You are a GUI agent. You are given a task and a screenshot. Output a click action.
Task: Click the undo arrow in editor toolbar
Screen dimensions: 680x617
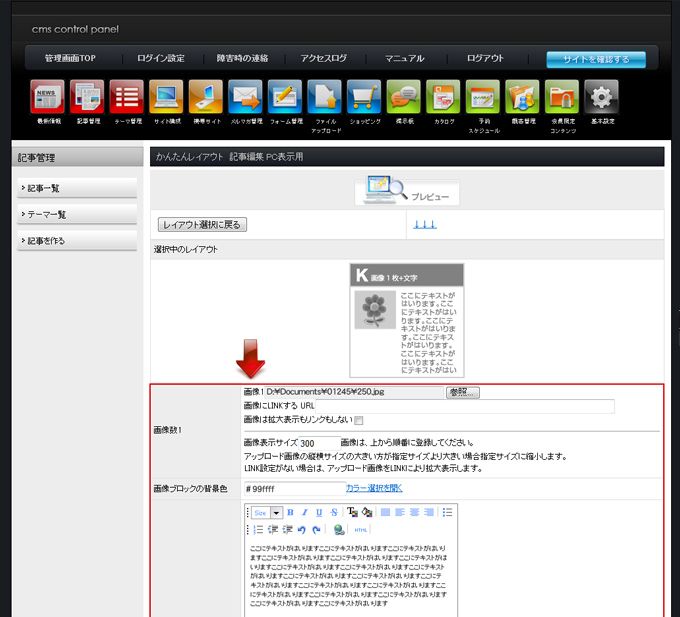(x=301, y=530)
